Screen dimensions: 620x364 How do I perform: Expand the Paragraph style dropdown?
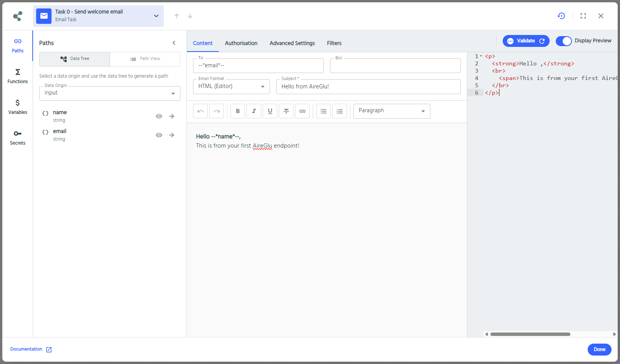pyautogui.click(x=392, y=111)
